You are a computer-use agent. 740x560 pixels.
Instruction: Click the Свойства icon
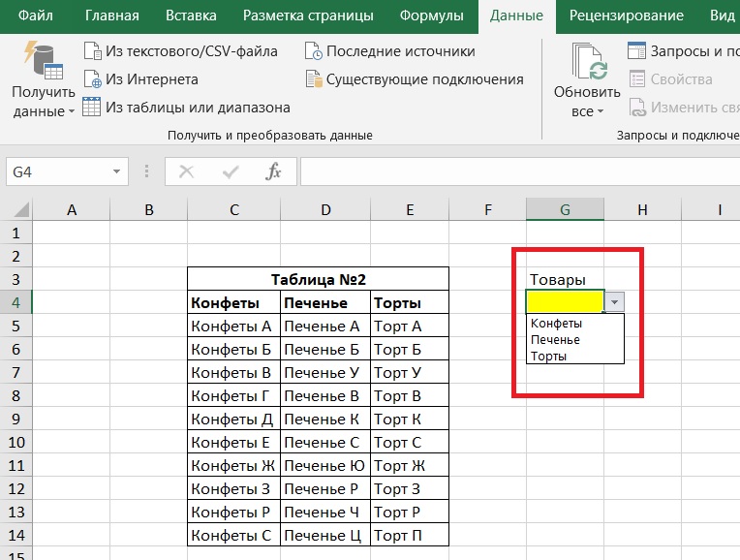(x=637, y=78)
